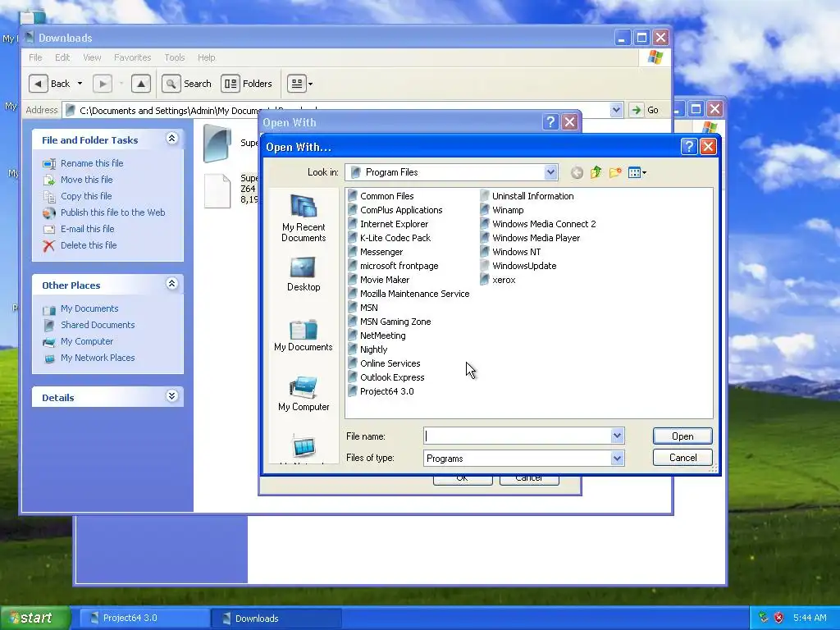The image size is (840, 630).
Task: Click the help question mark in Open With… dialog
Action: [689, 146]
